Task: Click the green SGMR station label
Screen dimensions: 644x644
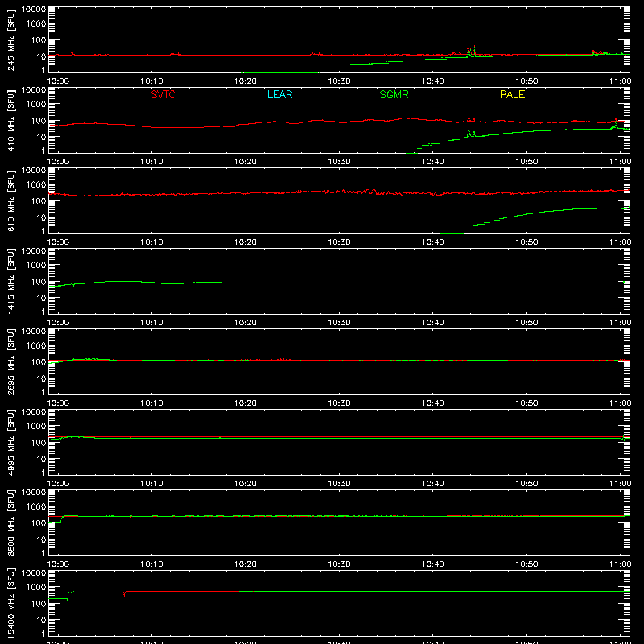Action: [x=394, y=94]
